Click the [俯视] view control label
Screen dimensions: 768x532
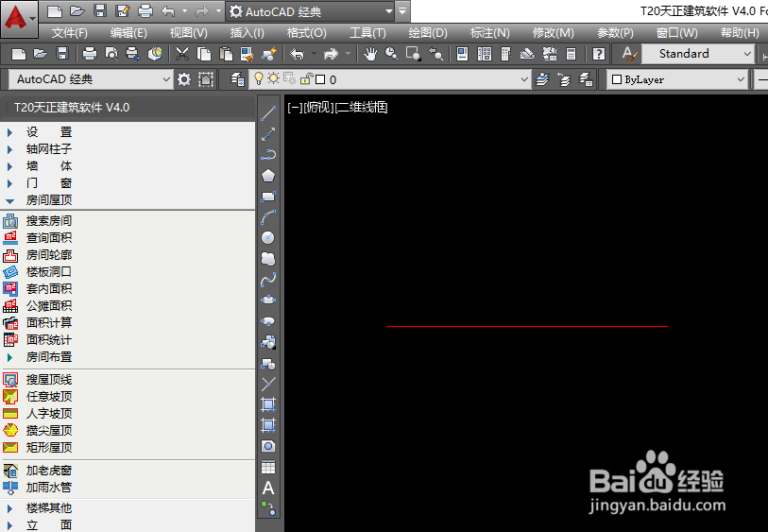point(319,108)
